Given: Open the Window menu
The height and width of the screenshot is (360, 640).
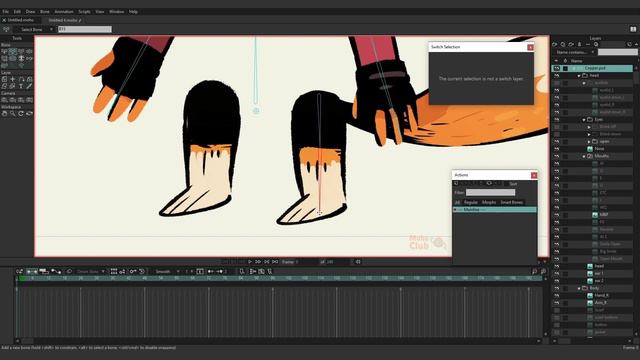Looking at the screenshot, I should click(116, 12).
